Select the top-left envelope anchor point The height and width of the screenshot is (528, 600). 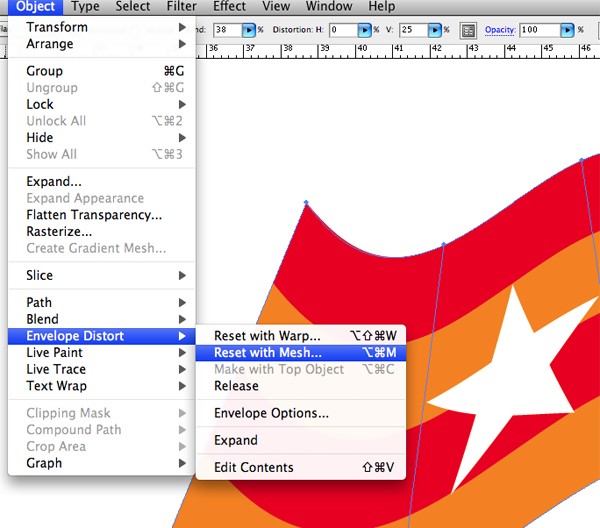tap(306, 202)
